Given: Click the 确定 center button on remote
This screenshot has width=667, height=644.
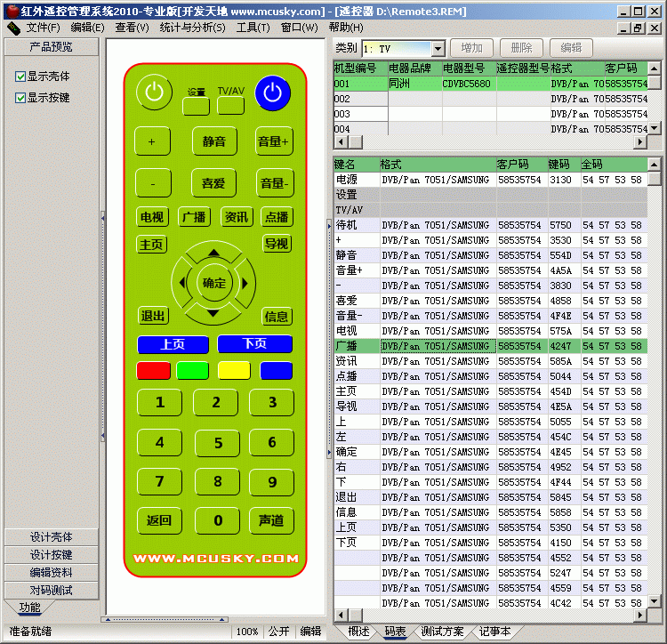Looking at the screenshot, I should 213,283.
